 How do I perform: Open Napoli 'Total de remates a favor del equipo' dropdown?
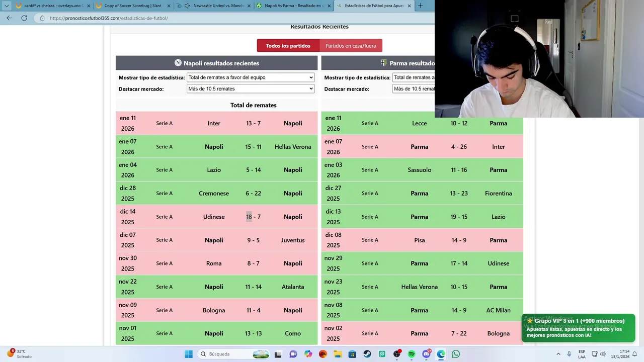tap(251, 77)
